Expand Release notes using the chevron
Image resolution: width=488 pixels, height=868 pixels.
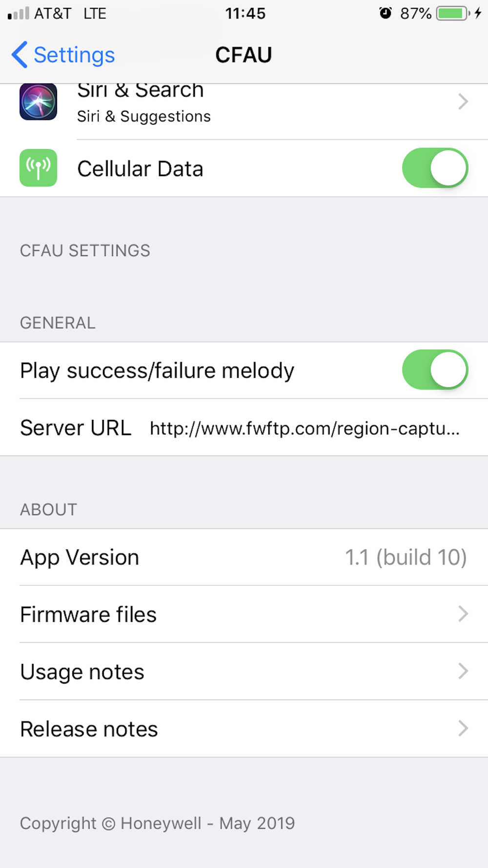click(463, 728)
